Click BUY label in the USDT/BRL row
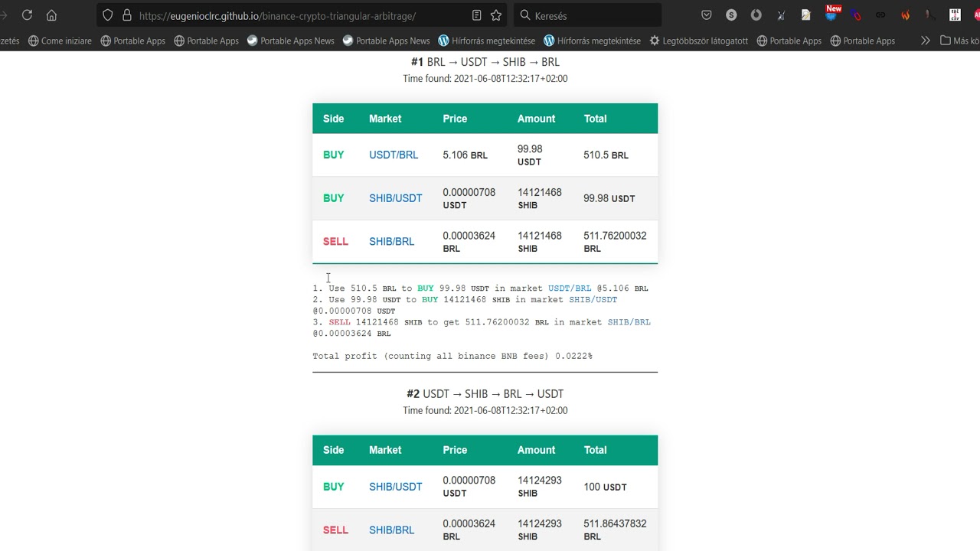 tap(333, 155)
